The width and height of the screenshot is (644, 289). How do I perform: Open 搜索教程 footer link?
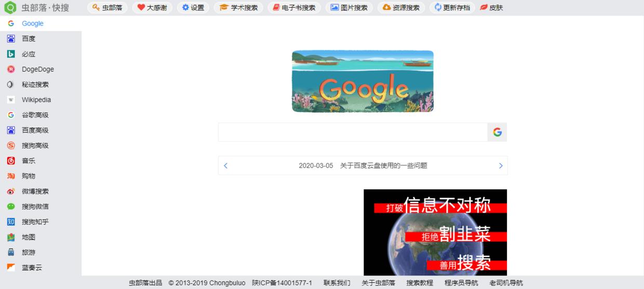(420, 283)
